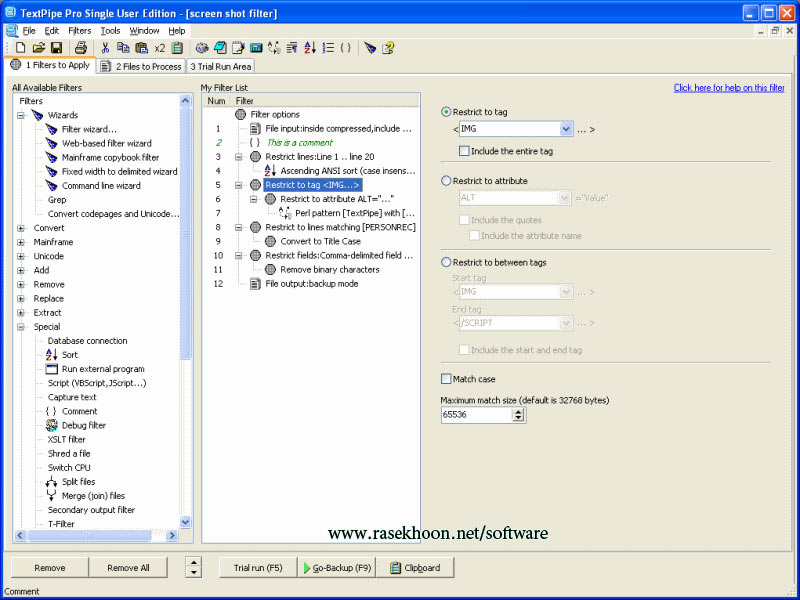Enable Match case
The image size is (800, 600).
click(445, 379)
